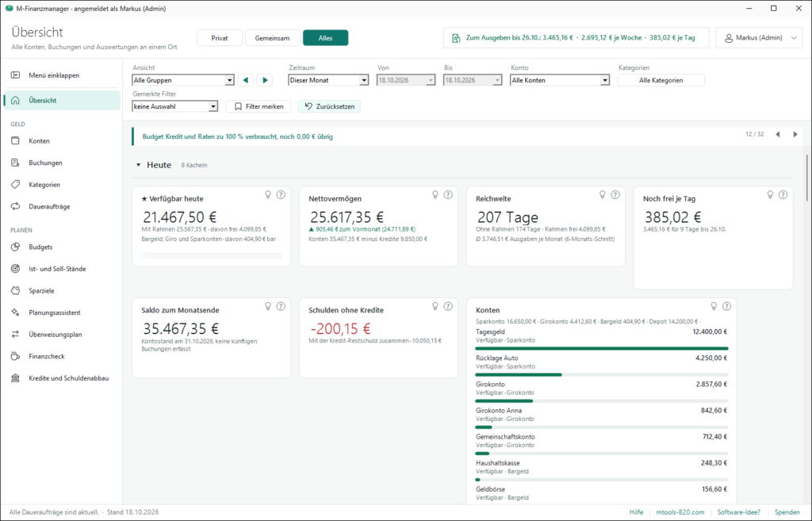Click help icon on Noch frei je Tag tile

783,195
